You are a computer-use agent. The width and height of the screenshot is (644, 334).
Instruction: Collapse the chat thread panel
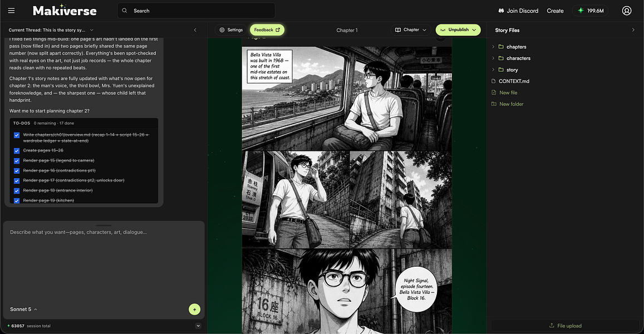click(195, 30)
